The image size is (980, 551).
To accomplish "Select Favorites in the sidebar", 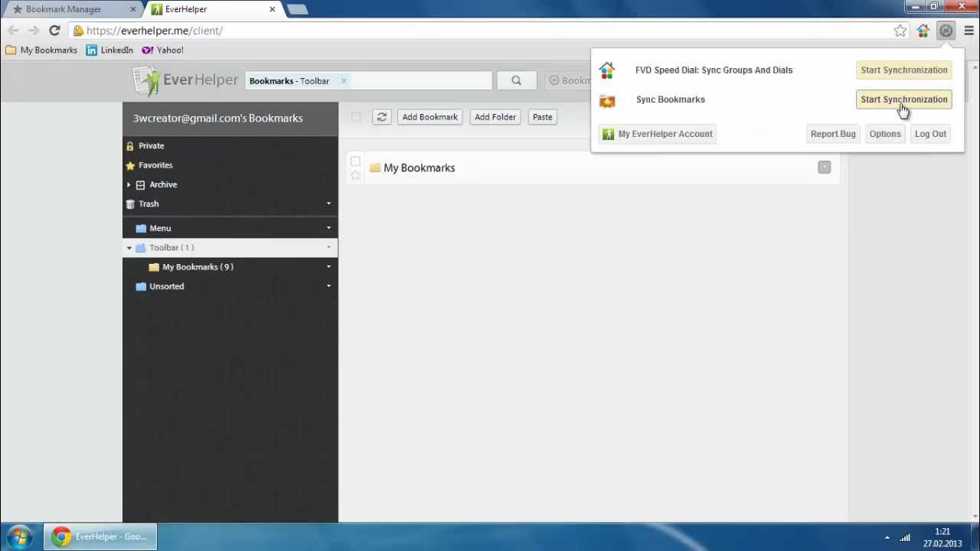I will click(x=155, y=165).
